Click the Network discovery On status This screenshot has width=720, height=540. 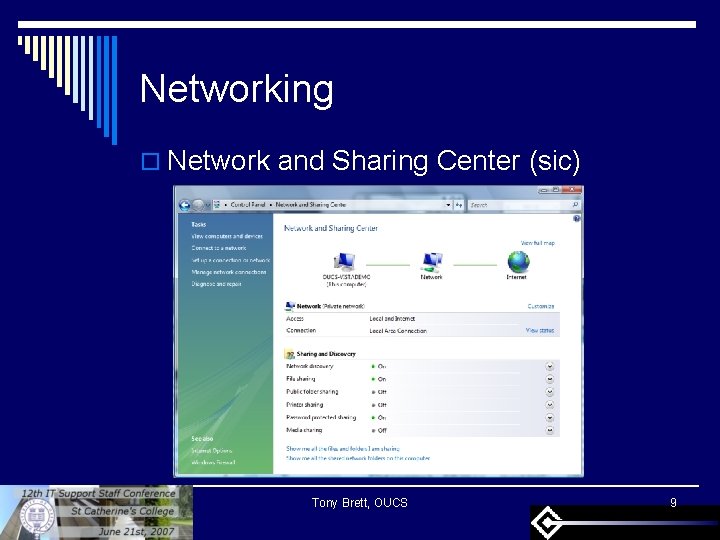coord(379,366)
